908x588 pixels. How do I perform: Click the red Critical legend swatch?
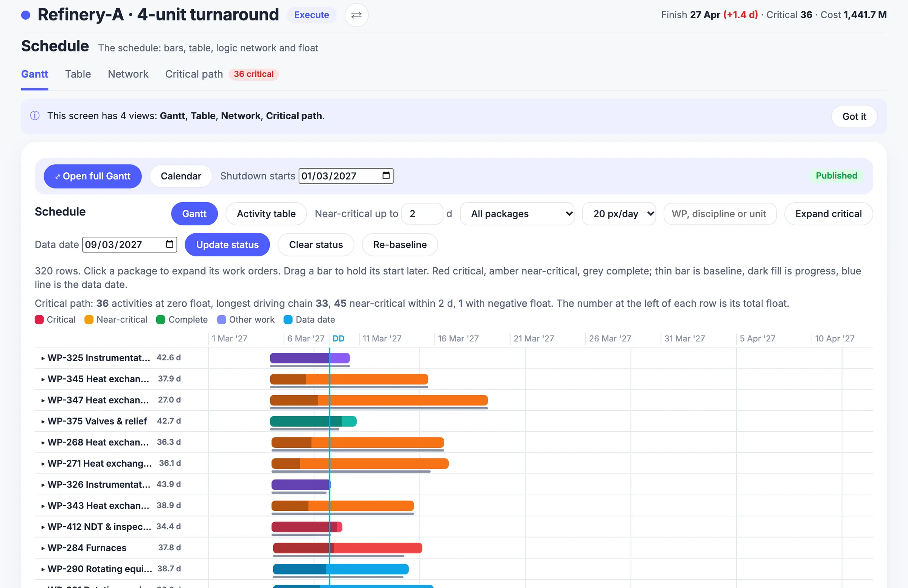(39, 320)
